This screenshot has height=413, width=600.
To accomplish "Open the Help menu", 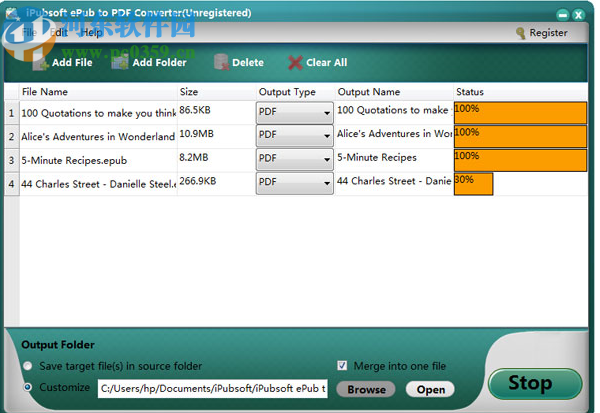I will point(91,33).
